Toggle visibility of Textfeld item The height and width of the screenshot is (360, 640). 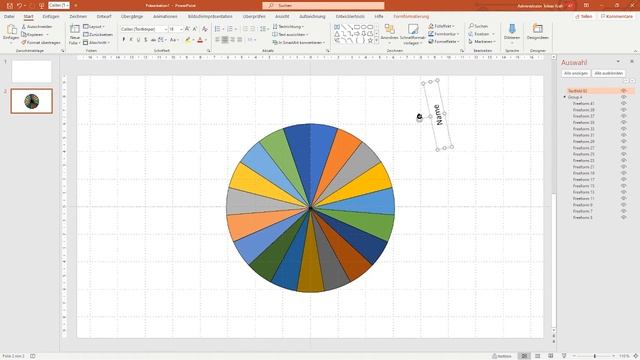pyautogui.click(x=623, y=91)
